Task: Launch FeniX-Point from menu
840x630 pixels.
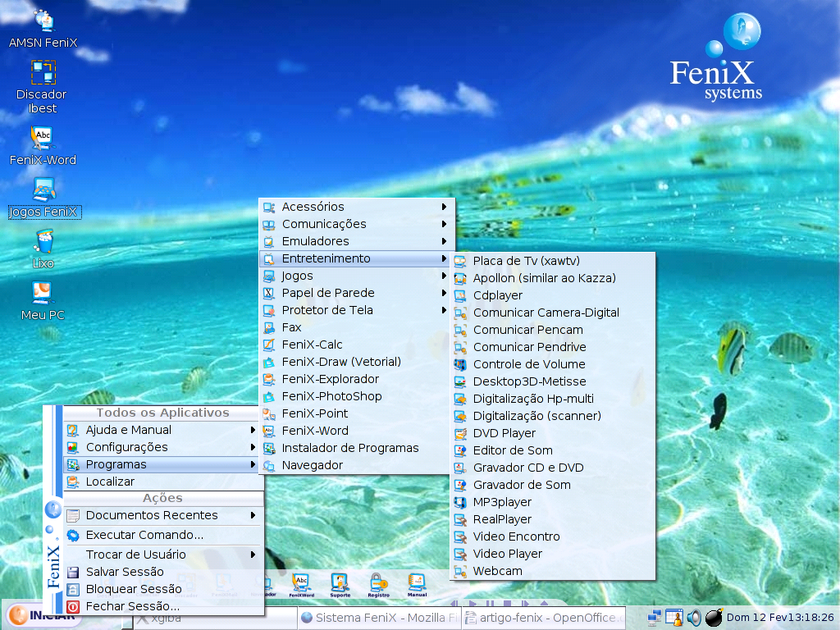Action: pyautogui.click(x=356, y=413)
